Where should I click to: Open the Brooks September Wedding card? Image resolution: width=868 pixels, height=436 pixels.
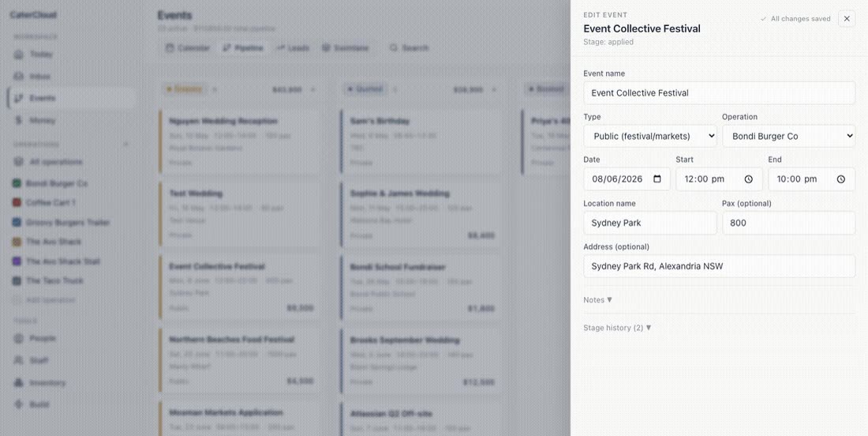coord(420,360)
